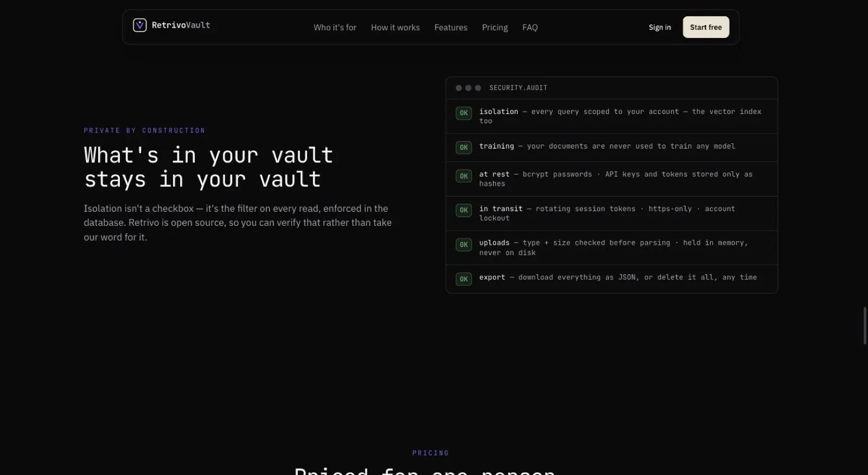Open the FAQ nav link
This screenshot has width=868, height=475.
tap(530, 27)
